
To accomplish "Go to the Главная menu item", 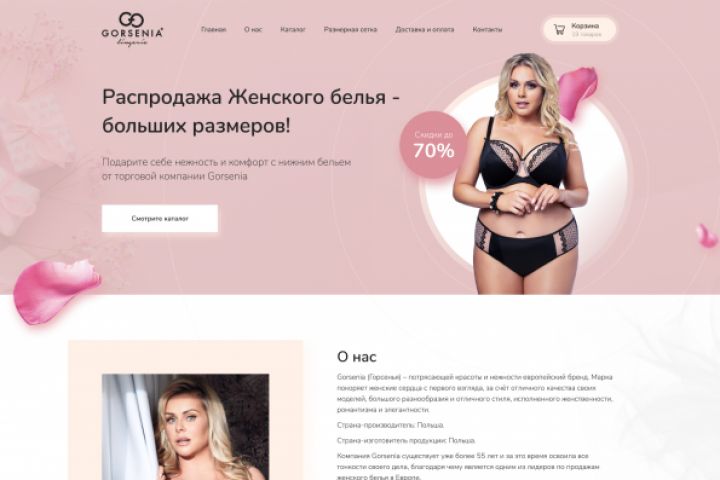I will [214, 29].
